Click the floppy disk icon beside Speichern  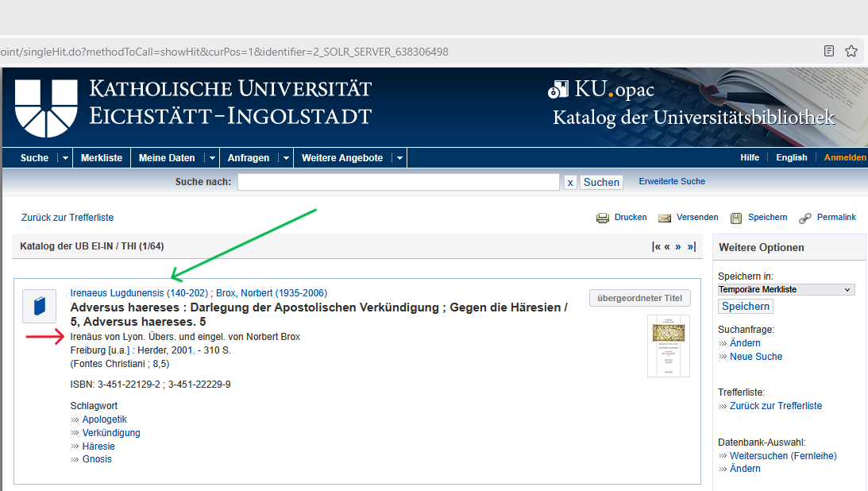click(x=736, y=218)
